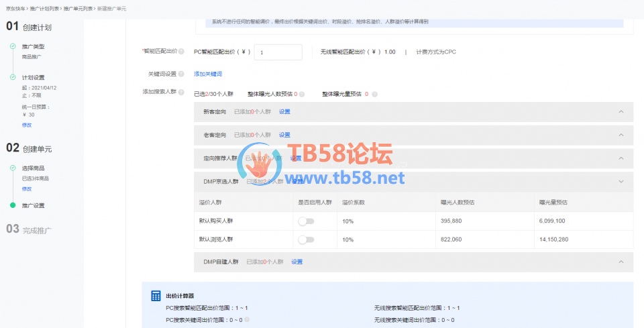Click info icon next to 整体曝光量预估
The height and width of the screenshot is (328, 644).
point(374,95)
